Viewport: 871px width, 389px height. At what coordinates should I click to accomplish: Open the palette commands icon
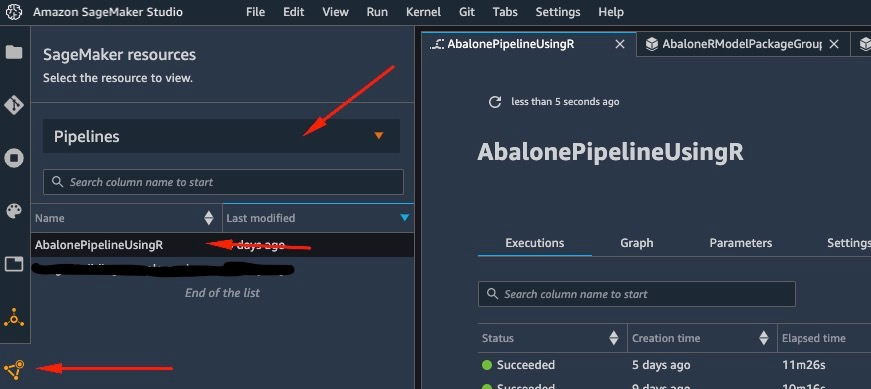coord(14,211)
